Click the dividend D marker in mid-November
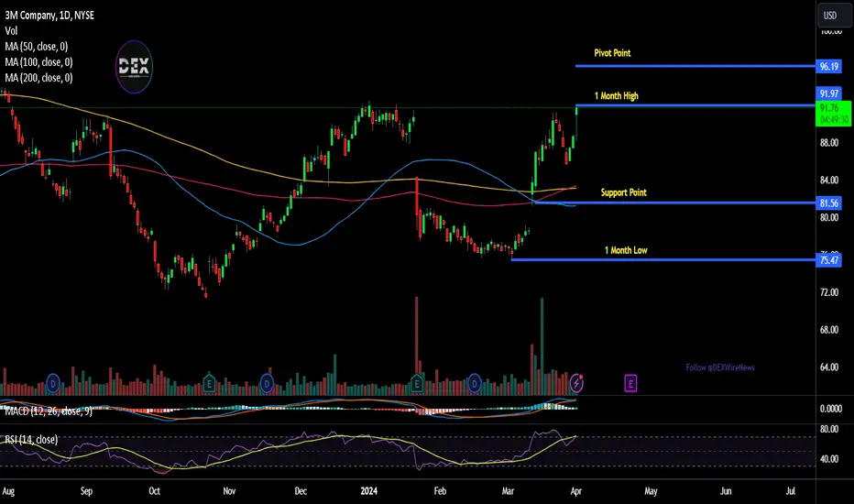The image size is (854, 504). tap(267, 384)
